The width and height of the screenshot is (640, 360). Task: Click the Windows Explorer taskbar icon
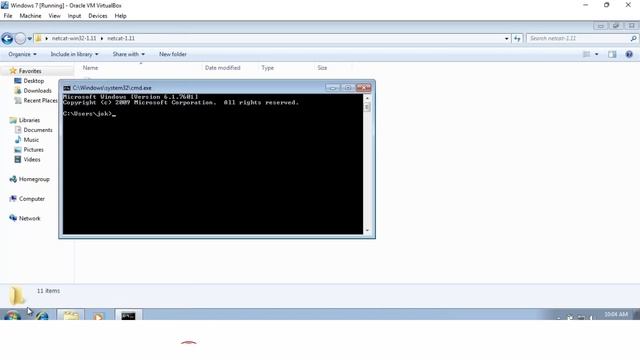(x=71, y=316)
